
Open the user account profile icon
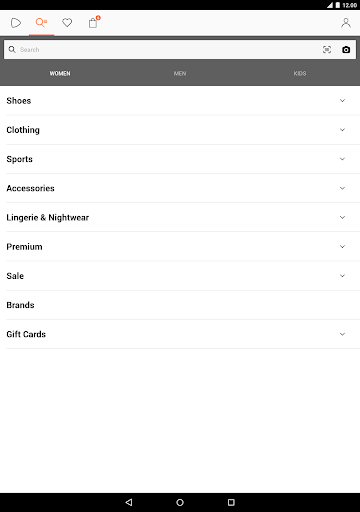pyautogui.click(x=346, y=23)
